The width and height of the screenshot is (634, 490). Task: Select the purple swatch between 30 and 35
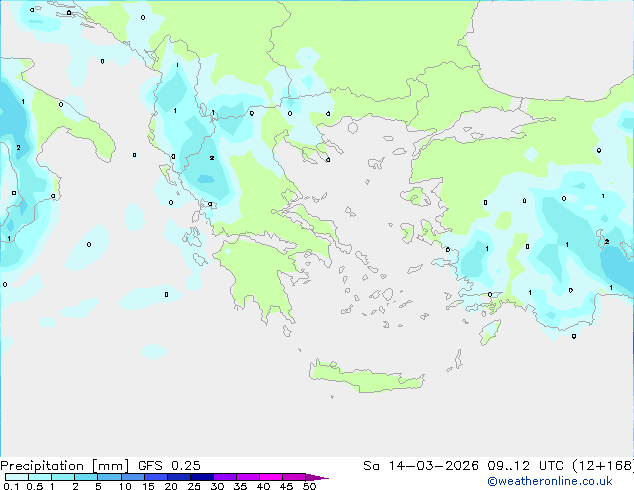tap(224, 477)
